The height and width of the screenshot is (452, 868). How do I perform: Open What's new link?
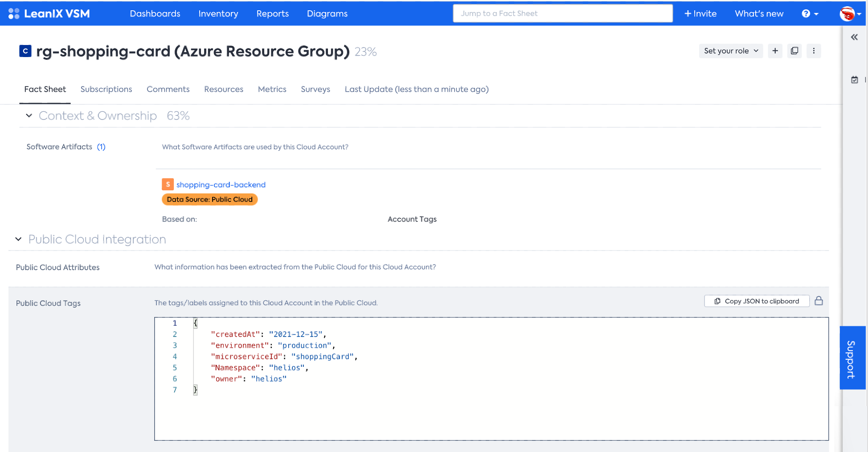coord(759,14)
